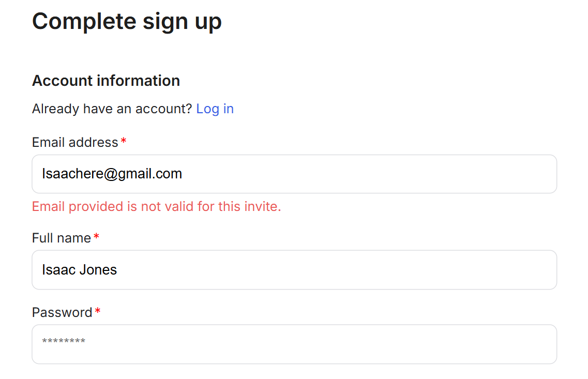The image size is (588, 379).
Task: Click the "Password" field label
Action: [62, 312]
